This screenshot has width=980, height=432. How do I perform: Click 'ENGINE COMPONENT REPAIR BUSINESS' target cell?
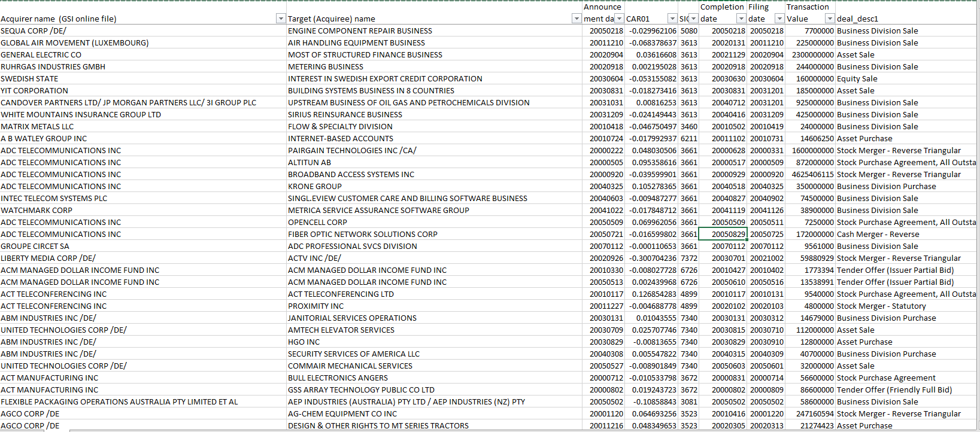click(x=434, y=31)
